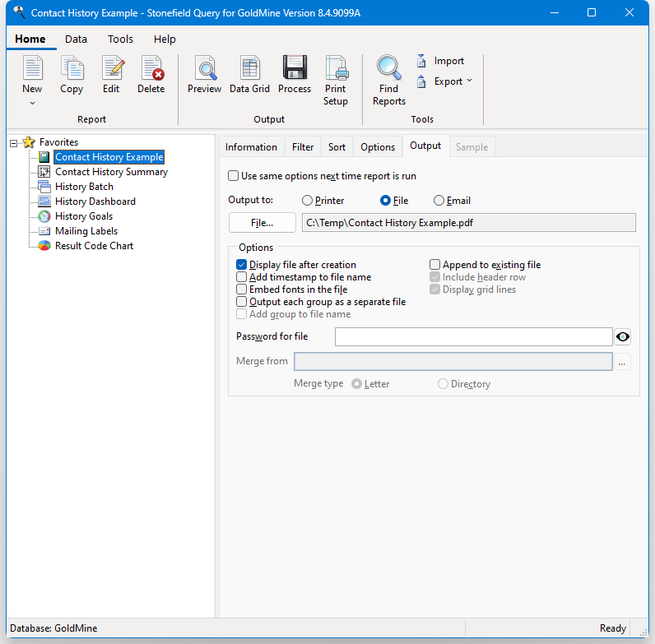Click the New report icon

(32, 67)
